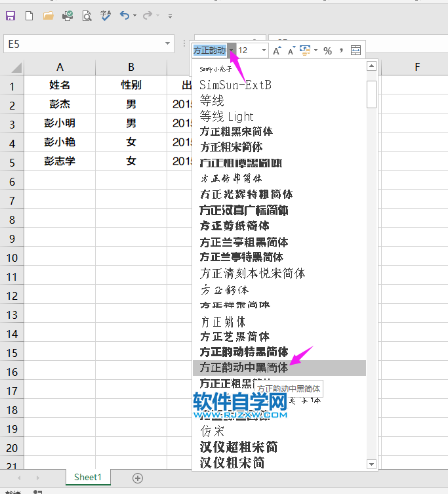Image resolution: width=448 pixels, height=494 pixels.
Task: Select column F header
Action: (x=417, y=67)
